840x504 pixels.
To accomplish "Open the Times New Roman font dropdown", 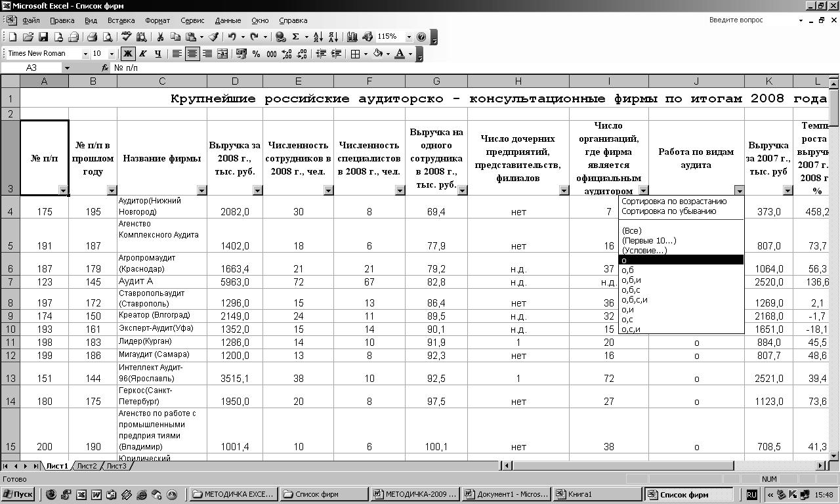I will pyautogui.click(x=85, y=54).
